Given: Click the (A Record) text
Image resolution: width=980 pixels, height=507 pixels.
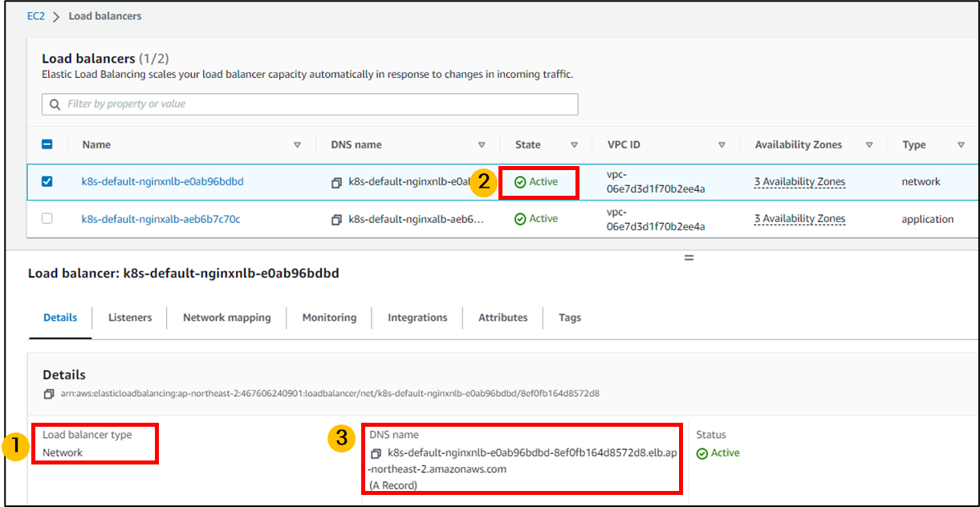Looking at the screenshot, I should click(394, 485).
